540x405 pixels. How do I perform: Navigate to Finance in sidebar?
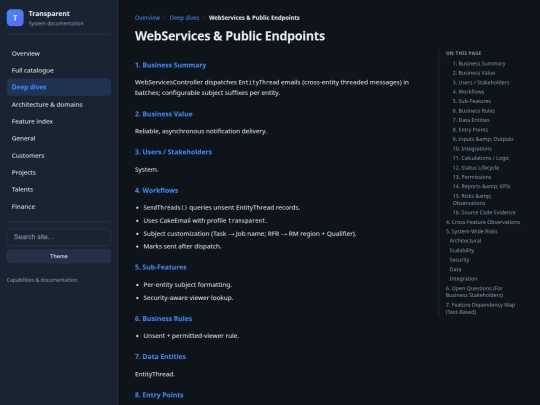point(59,207)
